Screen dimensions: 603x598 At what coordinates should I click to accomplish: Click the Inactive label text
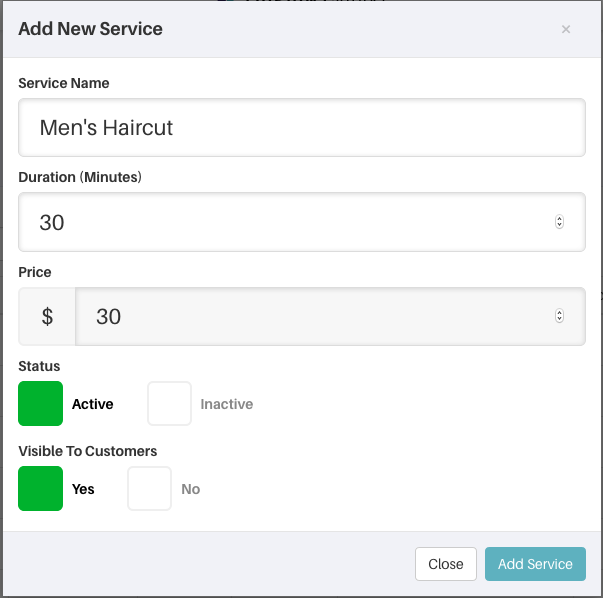(x=227, y=404)
